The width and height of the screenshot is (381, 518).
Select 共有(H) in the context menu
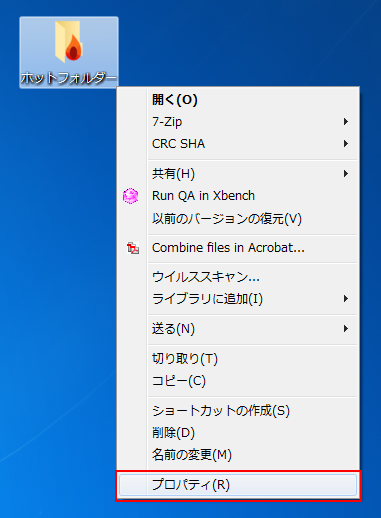point(238,174)
